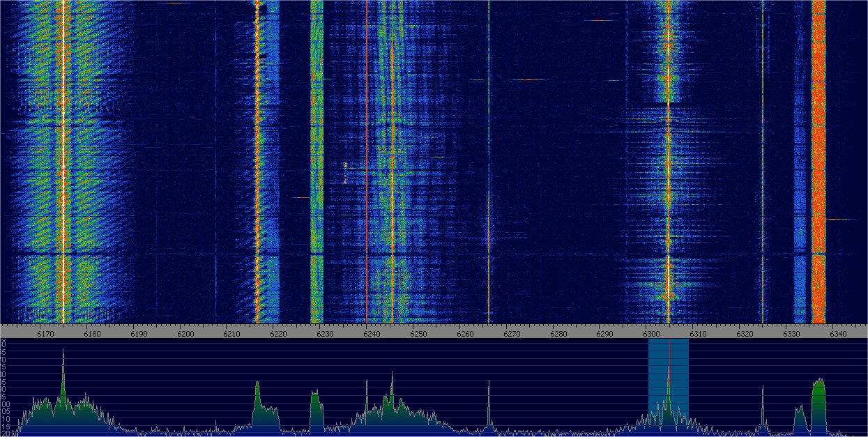This screenshot has width=868, height=437.
Task: Click the 6250 mark on frequency ruler
Action: [x=418, y=335]
